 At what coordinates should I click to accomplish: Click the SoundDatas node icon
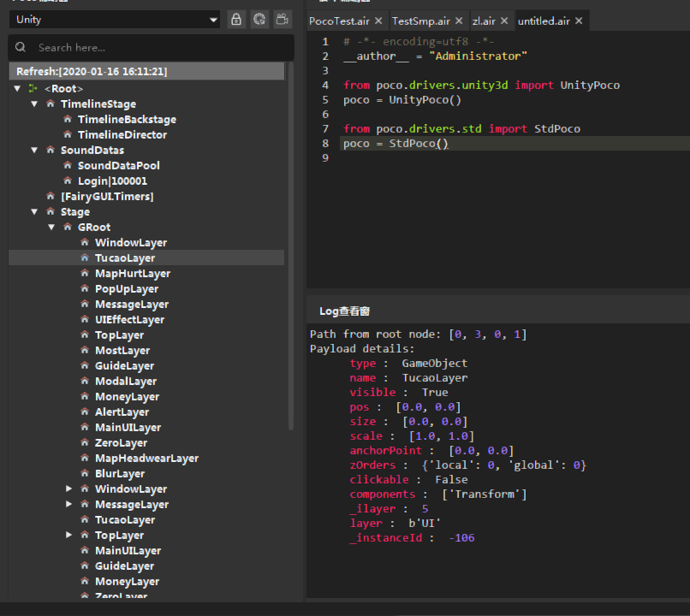[x=51, y=150]
